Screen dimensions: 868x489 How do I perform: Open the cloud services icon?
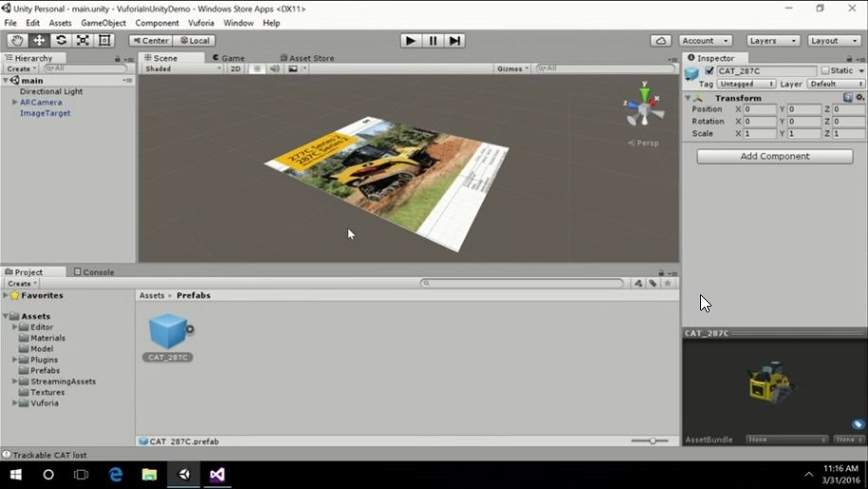(661, 41)
